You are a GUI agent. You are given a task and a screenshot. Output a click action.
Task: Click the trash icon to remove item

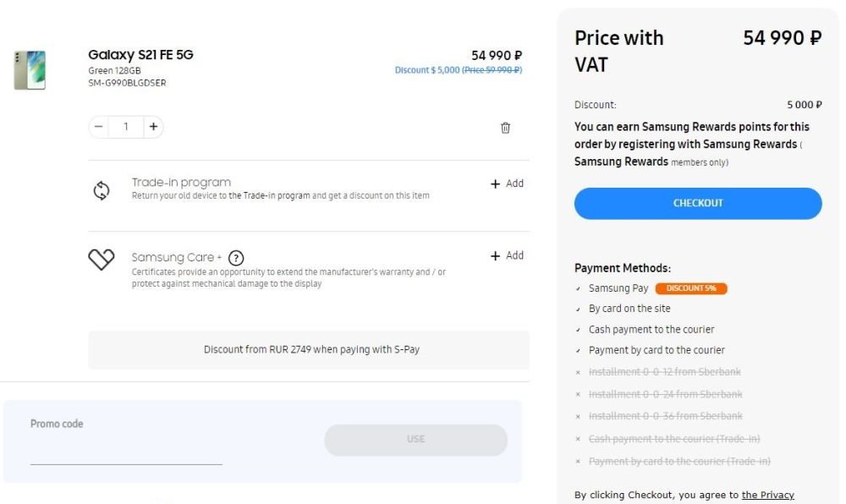(x=505, y=128)
